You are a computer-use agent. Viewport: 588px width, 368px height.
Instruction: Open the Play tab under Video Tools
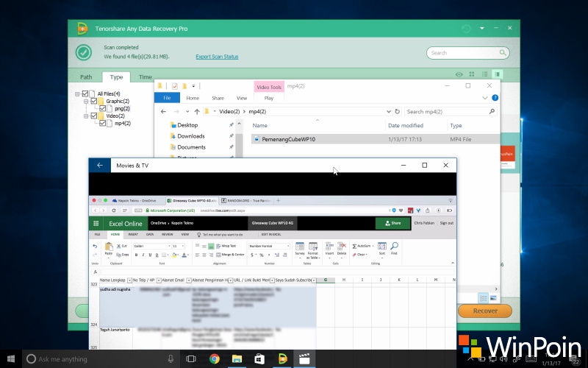[x=269, y=98]
